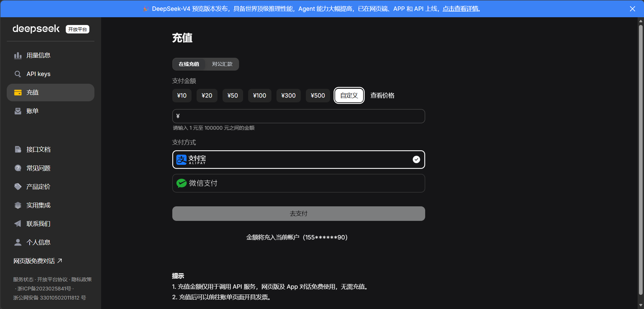This screenshot has height=309, width=644.
Task: Choose 微信支付 as the payment method
Action: tap(298, 183)
